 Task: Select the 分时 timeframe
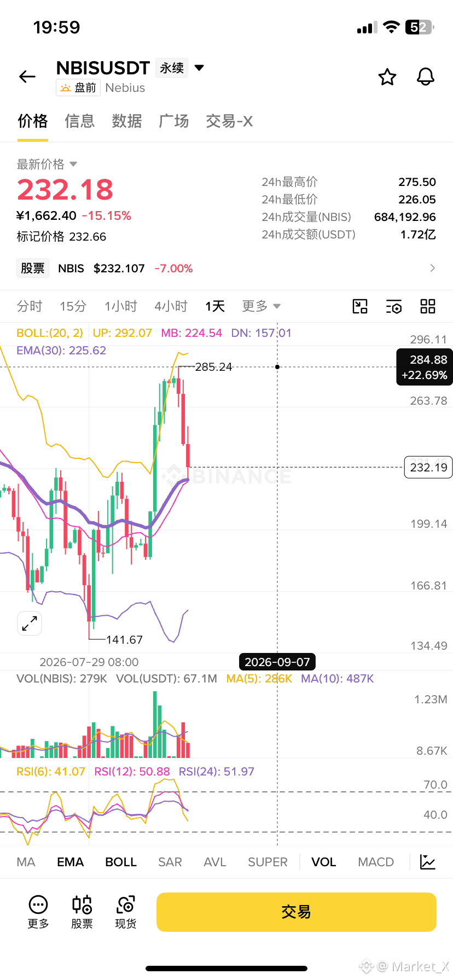(x=30, y=306)
